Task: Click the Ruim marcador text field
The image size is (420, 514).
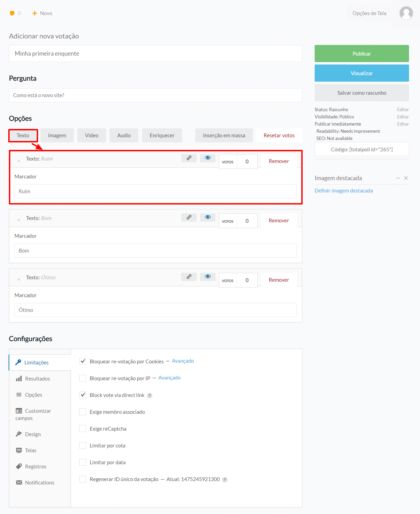Action: pyautogui.click(x=155, y=191)
